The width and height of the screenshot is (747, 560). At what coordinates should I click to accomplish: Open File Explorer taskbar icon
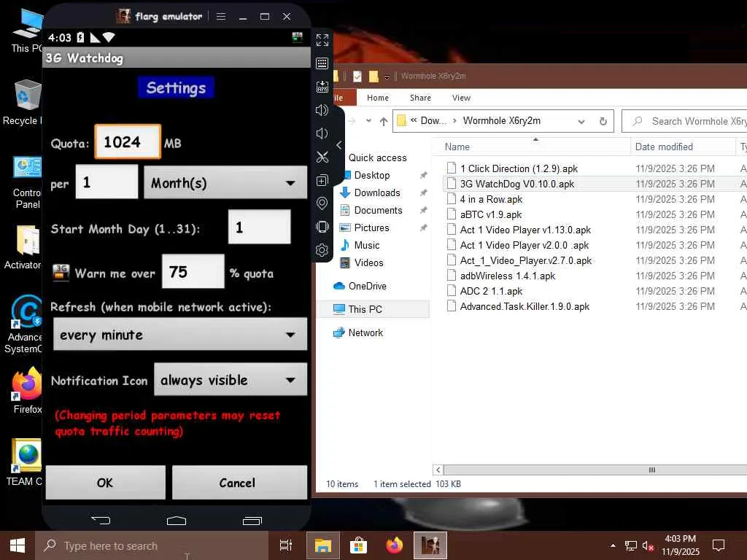[322, 545]
